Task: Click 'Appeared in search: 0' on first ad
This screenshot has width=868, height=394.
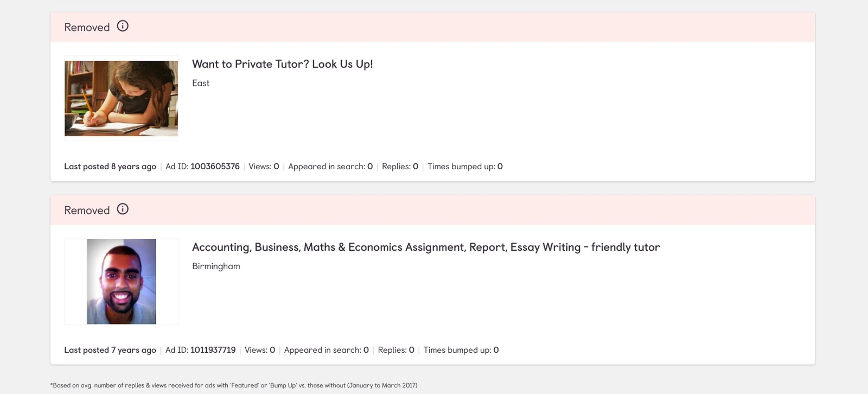Action: (x=330, y=167)
